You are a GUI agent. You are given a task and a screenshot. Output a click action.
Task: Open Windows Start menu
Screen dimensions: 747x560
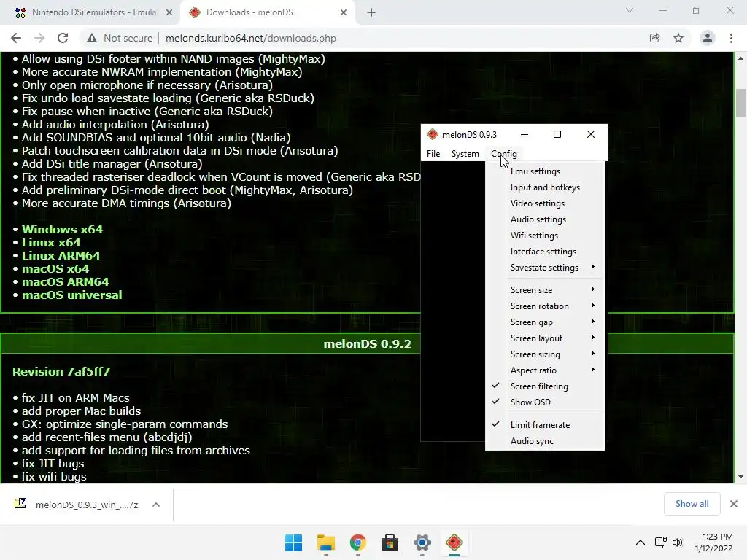[293, 542]
